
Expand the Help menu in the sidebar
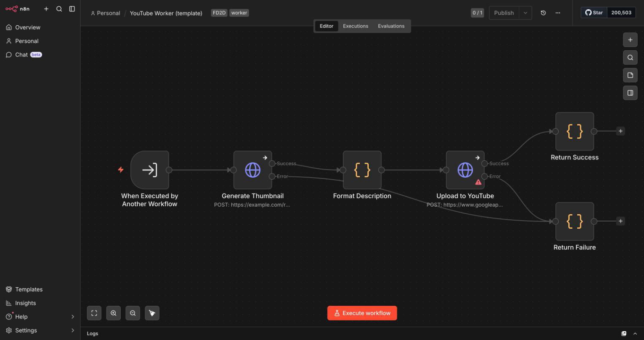(40, 317)
